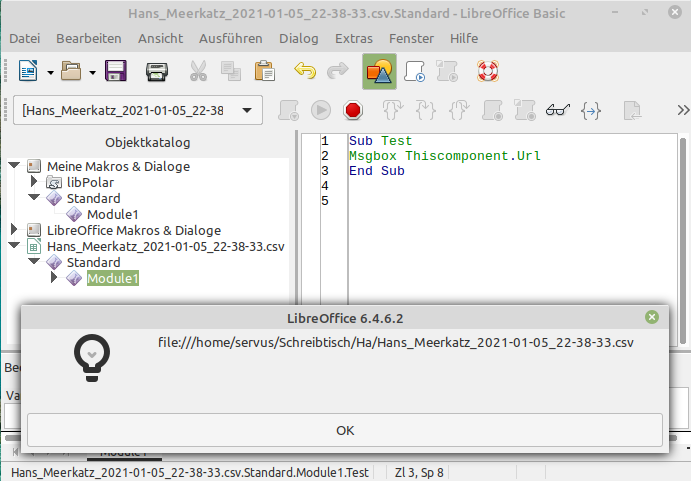Image resolution: width=691 pixels, height=481 pixels.
Task: Click code line Msgbox Thiscomponent.Url
Action: [445, 156]
